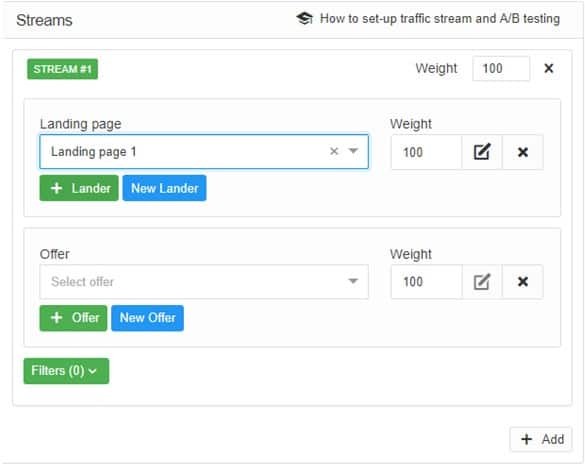This screenshot has height=464, width=585.
Task: Click the graduation cap tutorial icon
Action: [x=304, y=18]
